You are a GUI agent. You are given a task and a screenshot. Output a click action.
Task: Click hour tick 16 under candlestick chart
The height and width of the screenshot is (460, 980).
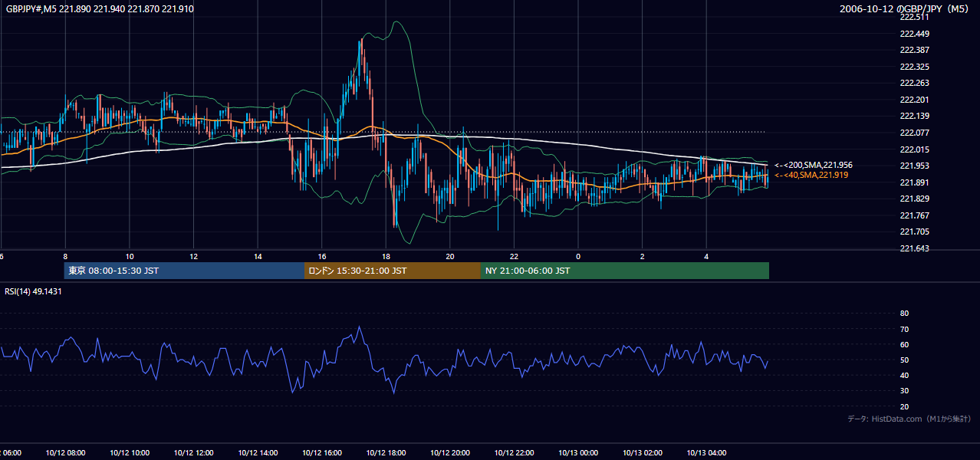pyautogui.click(x=322, y=256)
